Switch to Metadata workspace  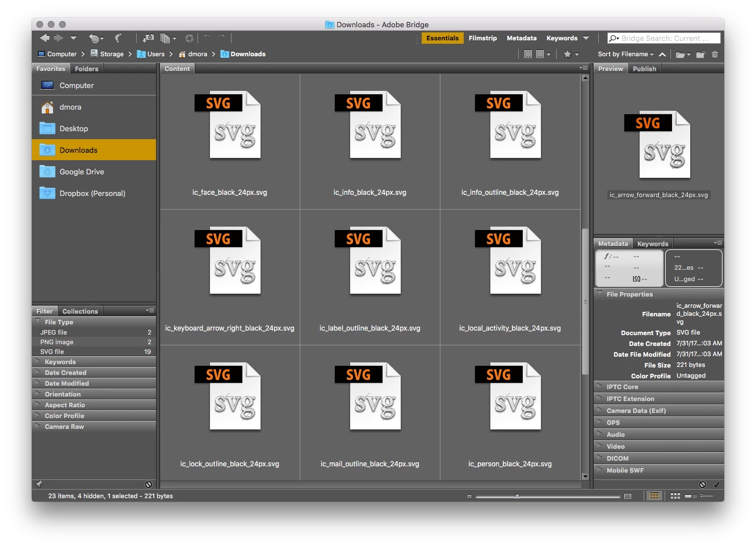point(522,38)
